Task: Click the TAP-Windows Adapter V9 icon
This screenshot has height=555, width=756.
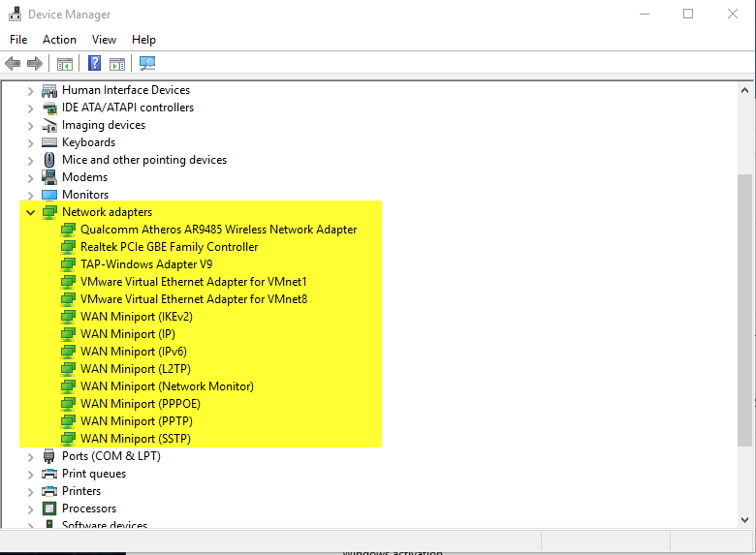Action: pos(68,264)
